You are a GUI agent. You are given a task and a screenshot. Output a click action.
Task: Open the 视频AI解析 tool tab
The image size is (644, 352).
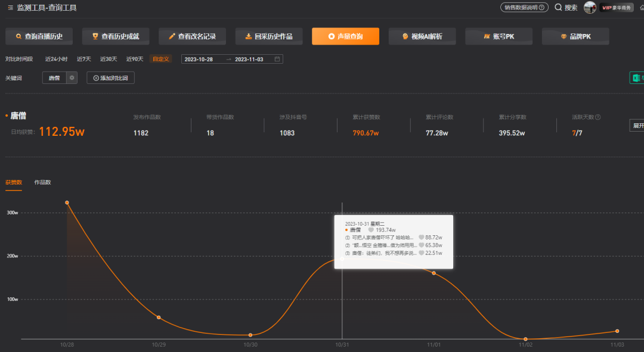423,36
